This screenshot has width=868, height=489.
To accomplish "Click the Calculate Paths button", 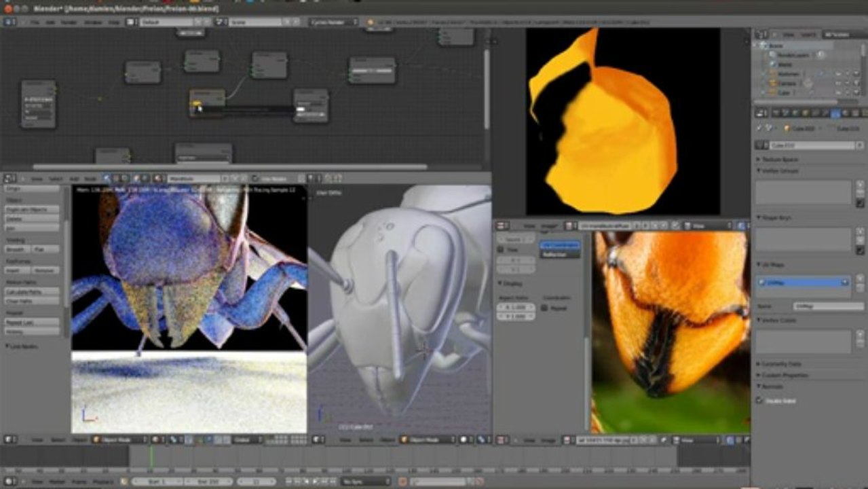I will 32,291.
